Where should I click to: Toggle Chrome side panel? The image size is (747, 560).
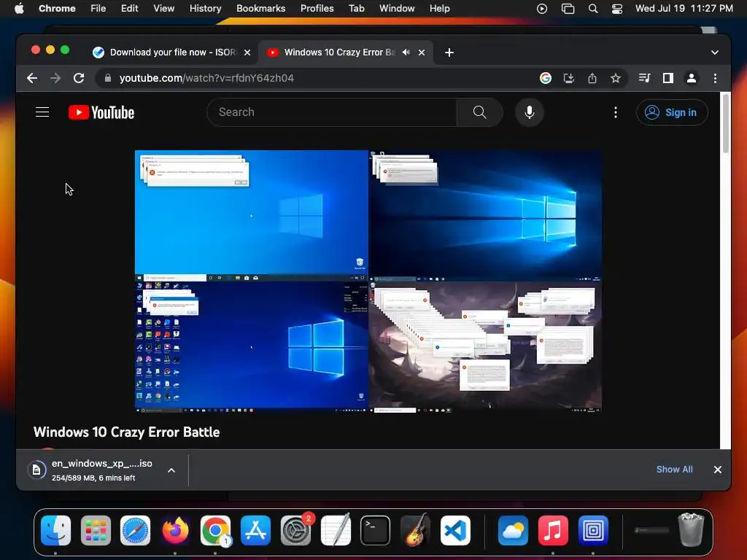[668, 78]
